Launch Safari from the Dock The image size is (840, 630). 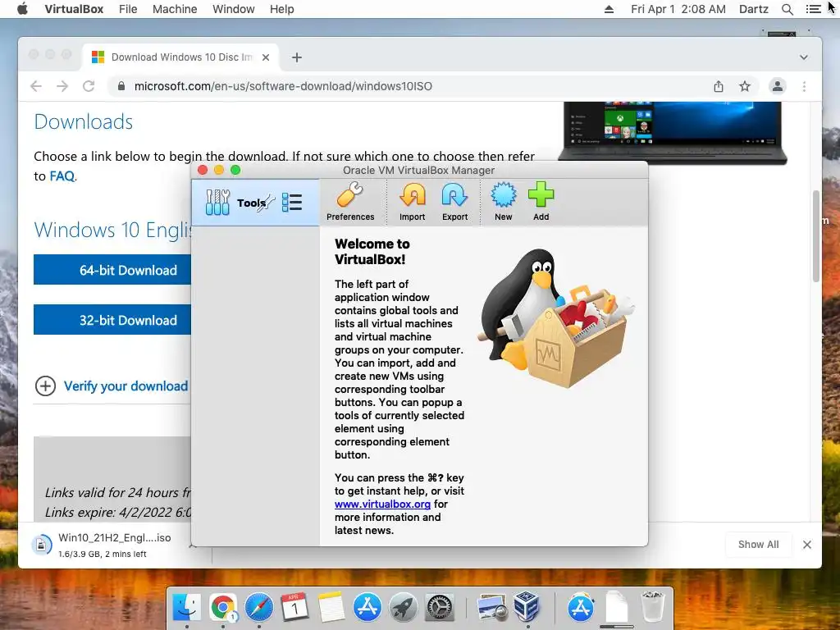click(x=258, y=608)
